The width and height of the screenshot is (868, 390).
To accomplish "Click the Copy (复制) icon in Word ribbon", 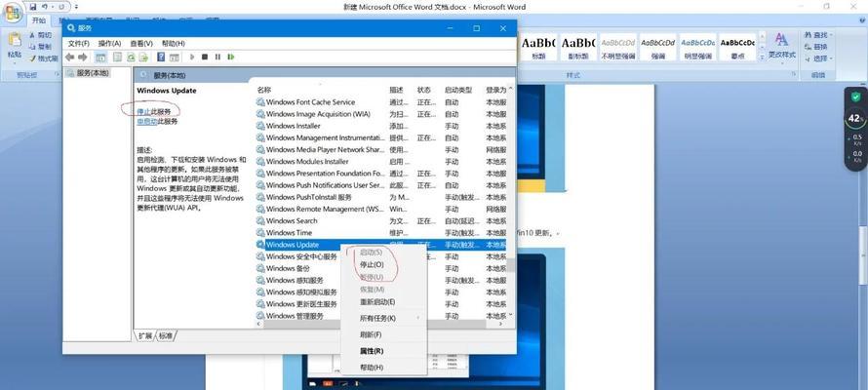I will click(x=32, y=47).
